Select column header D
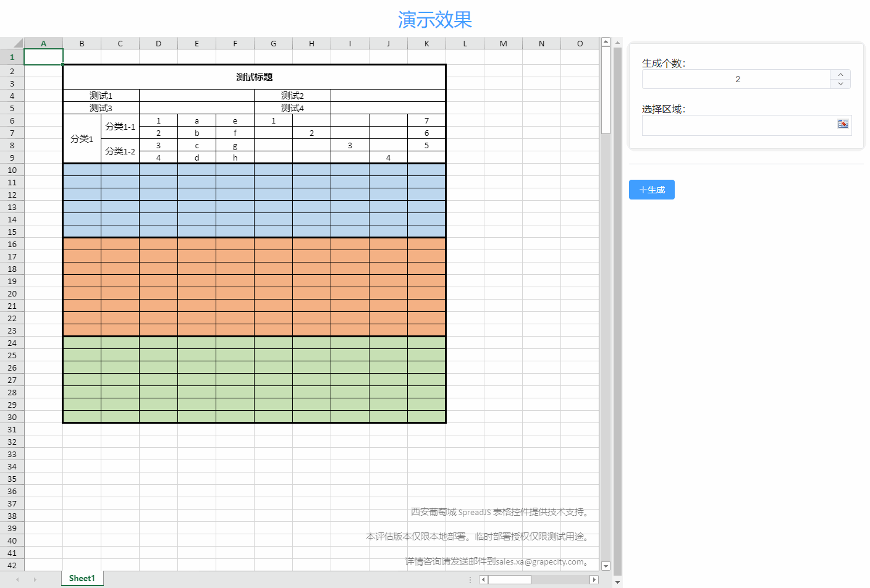Image resolution: width=870 pixels, height=588 pixels. [158, 43]
